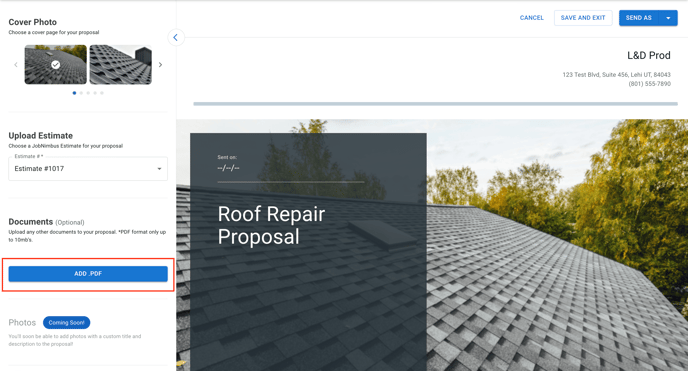Viewport: 688px width, 371px height.
Task: Click the Upload Estimate heading
Action: click(x=41, y=136)
